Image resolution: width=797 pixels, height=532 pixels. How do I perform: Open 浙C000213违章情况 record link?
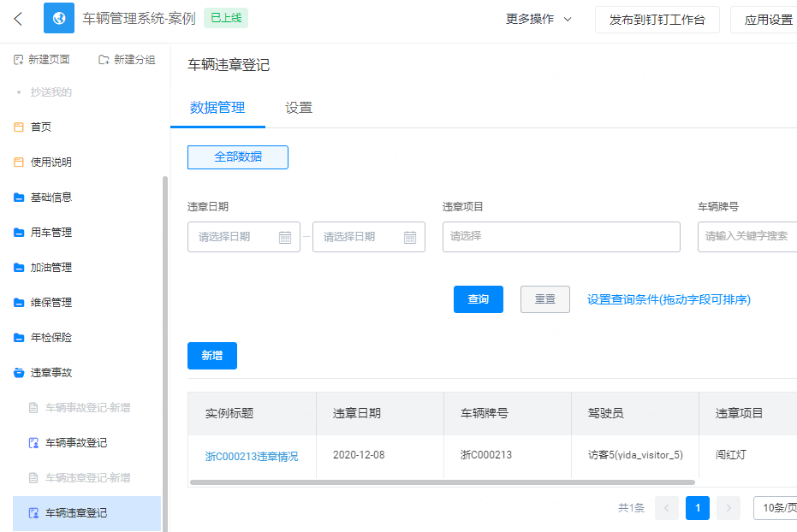point(252,457)
